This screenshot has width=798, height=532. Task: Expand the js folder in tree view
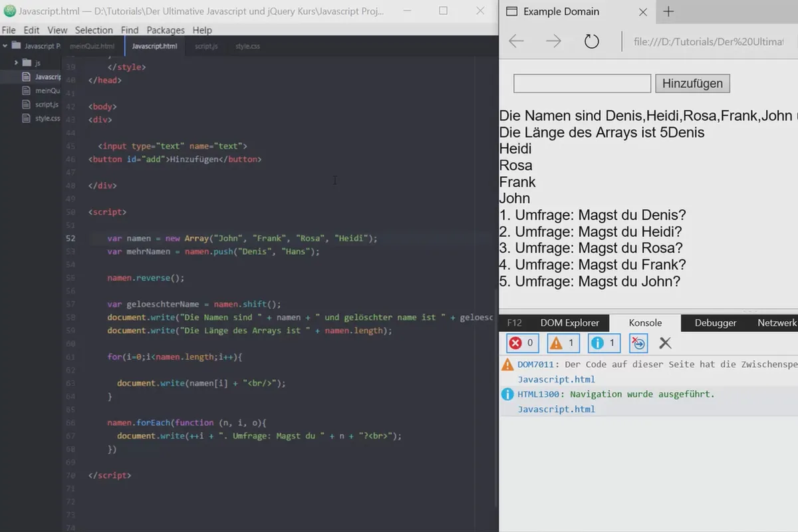(16, 63)
